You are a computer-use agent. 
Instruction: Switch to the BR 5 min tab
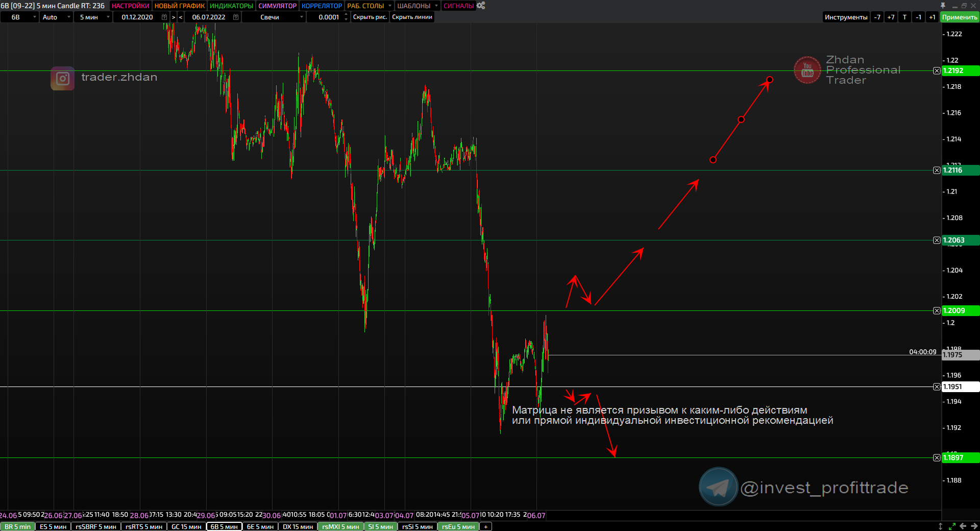tap(18, 526)
